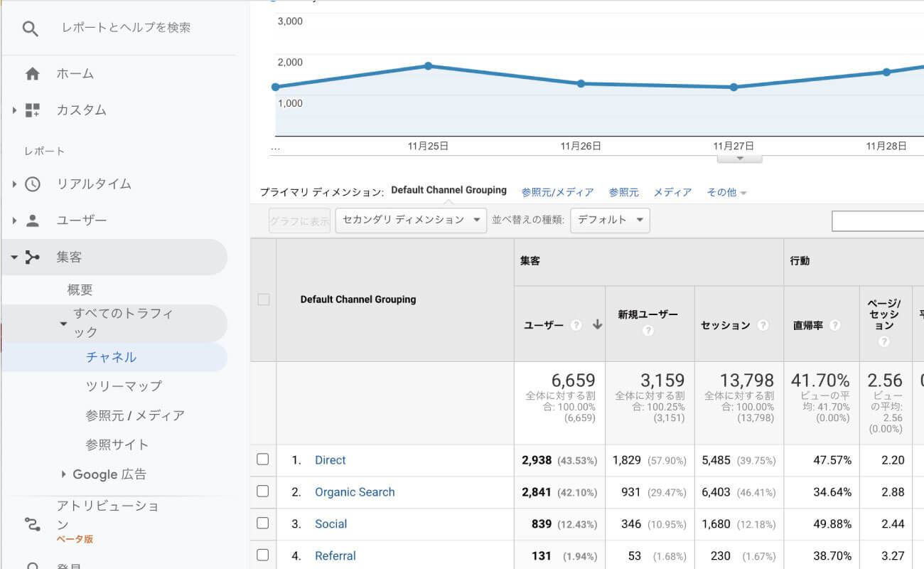Switch primary dimension to メディア
Screen dimensions: 924x569
[672, 193]
